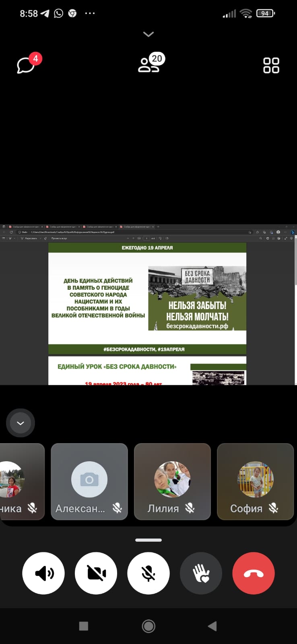Image resolution: width=297 pixels, height=644 pixels.
Task: Tap Лилия's muted microphone indicator
Action: pos(190,508)
